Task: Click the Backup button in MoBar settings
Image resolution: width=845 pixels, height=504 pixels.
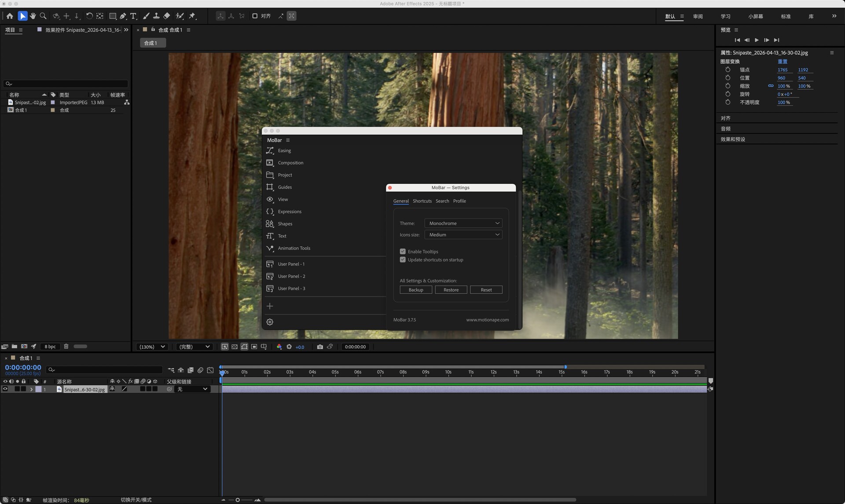Action: [x=415, y=289]
